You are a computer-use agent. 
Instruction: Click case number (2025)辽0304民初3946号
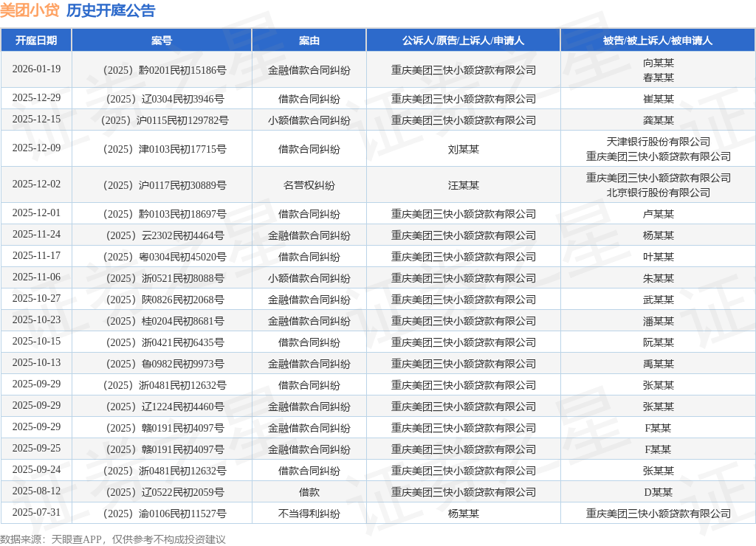coord(165,99)
